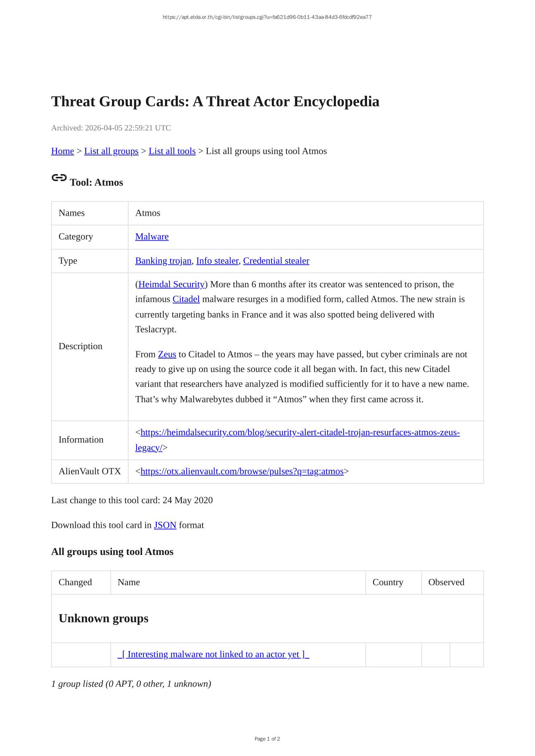Click the permalink chain icon beside Tool: Atmos
This screenshot has height=756, width=535.
pos(59,178)
